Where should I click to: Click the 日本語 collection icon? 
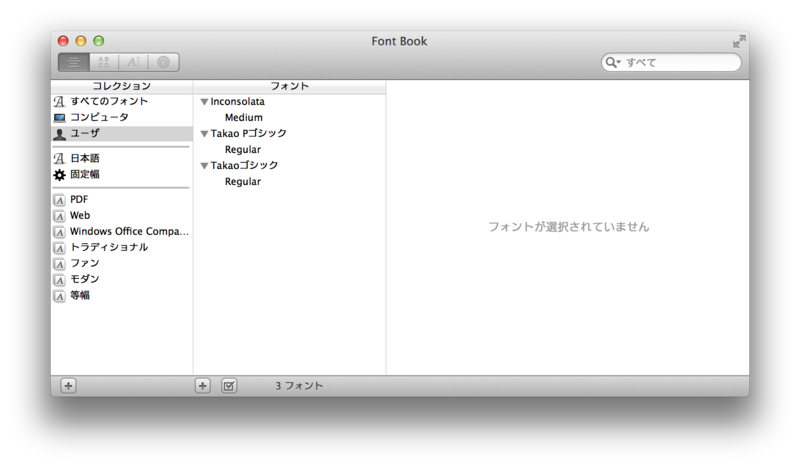(x=60, y=159)
